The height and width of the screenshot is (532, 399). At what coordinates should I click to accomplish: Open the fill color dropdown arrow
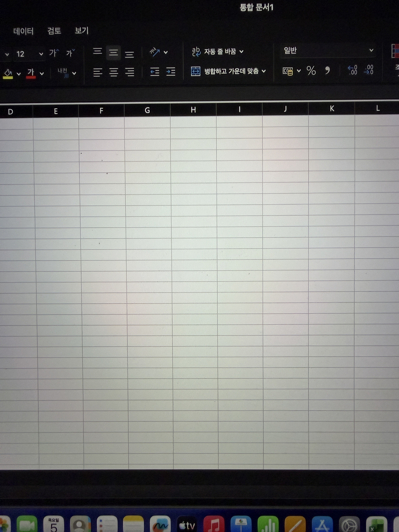(18, 74)
